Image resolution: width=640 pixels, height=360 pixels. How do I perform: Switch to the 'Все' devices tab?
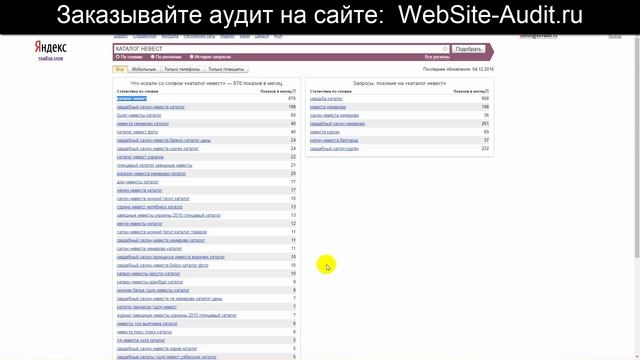(x=120, y=69)
